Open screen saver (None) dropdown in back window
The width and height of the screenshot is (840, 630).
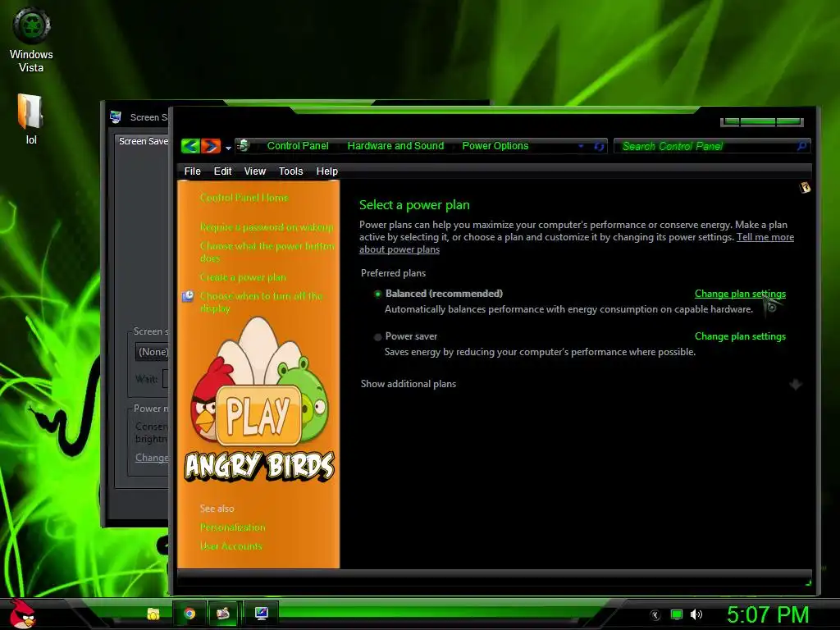pos(152,351)
